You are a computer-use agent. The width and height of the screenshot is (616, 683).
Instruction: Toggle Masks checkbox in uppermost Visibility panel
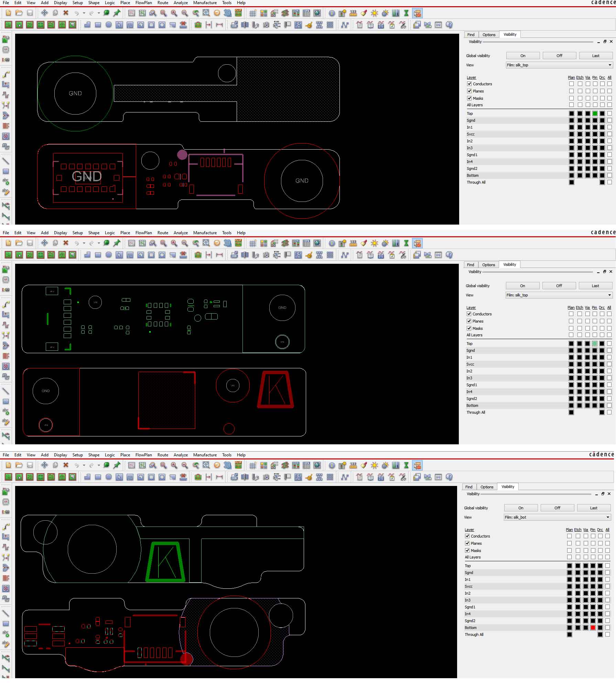(x=469, y=98)
